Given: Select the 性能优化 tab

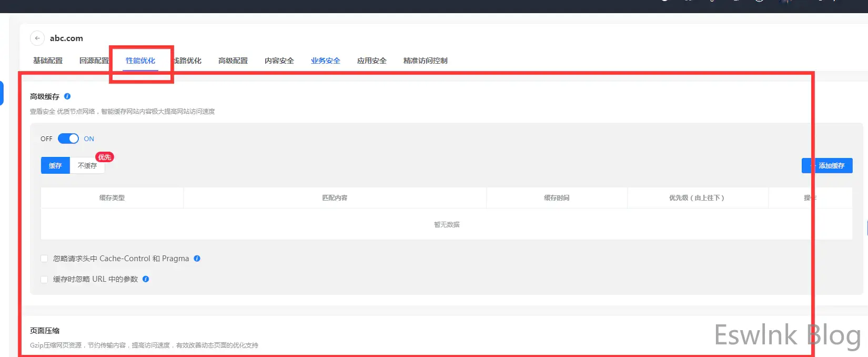Looking at the screenshot, I should [x=140, y=61].
